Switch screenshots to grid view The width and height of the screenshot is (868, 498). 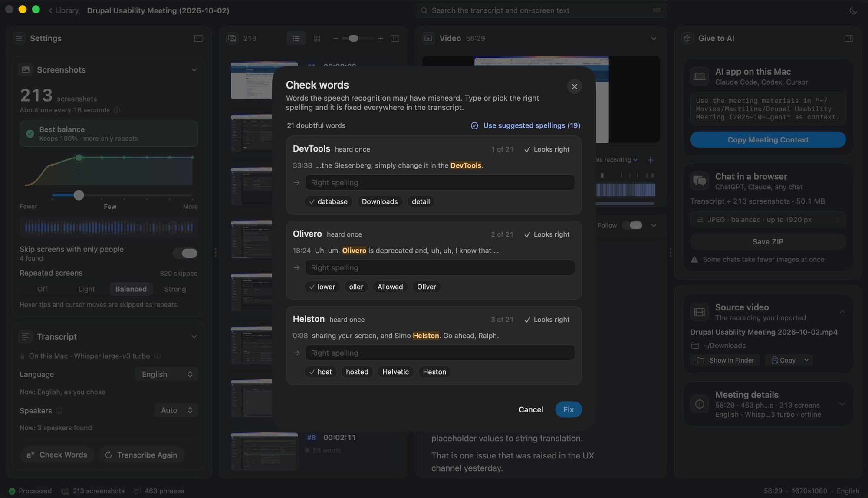point(317,38)
